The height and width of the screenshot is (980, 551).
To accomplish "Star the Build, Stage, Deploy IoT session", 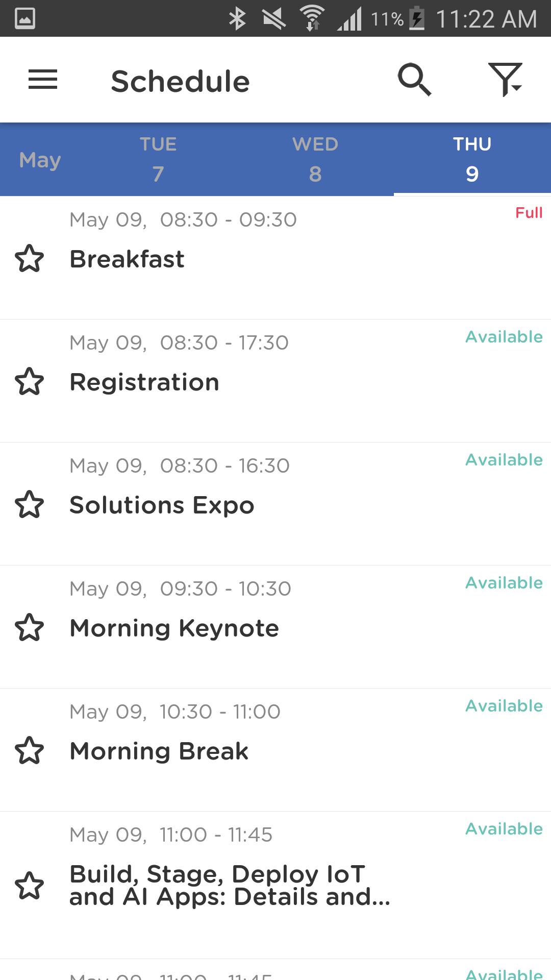I will click(30, 885).
